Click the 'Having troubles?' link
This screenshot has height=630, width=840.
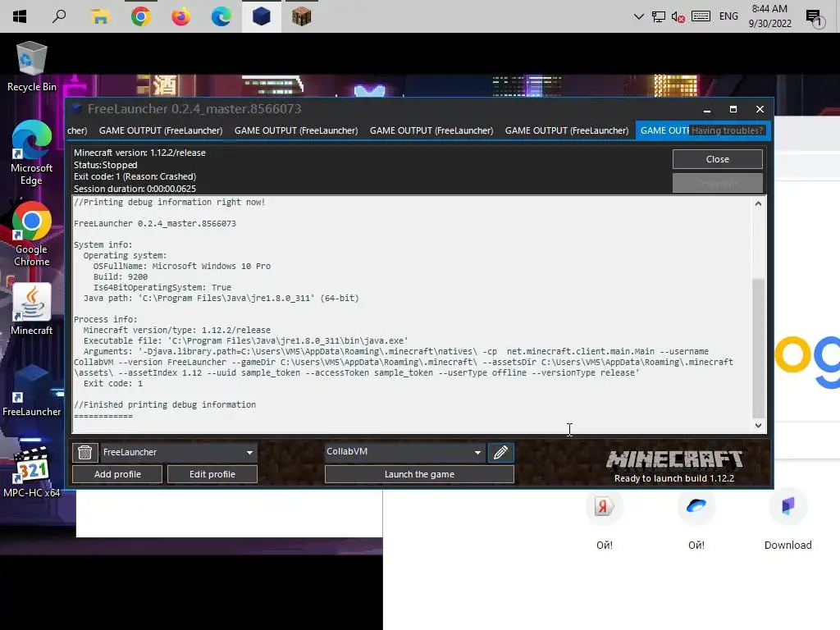[727, 130]
